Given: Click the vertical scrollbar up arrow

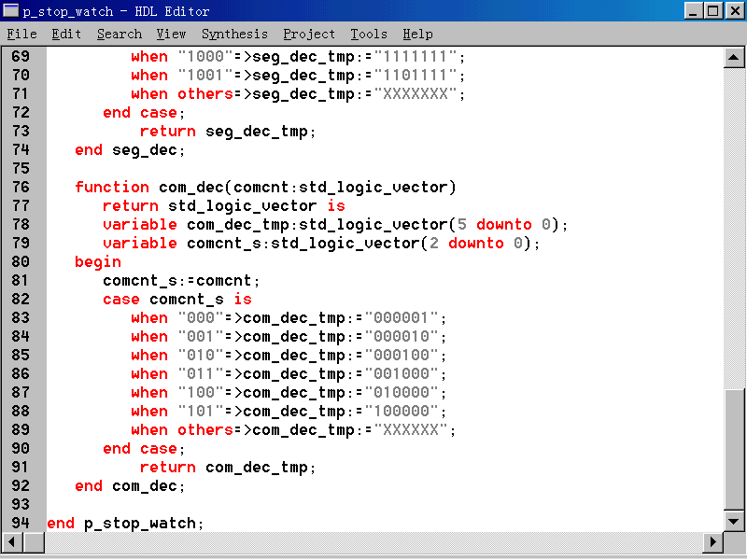Looking at the screenshot, I should pyautogui.click(x=734, y=58).
